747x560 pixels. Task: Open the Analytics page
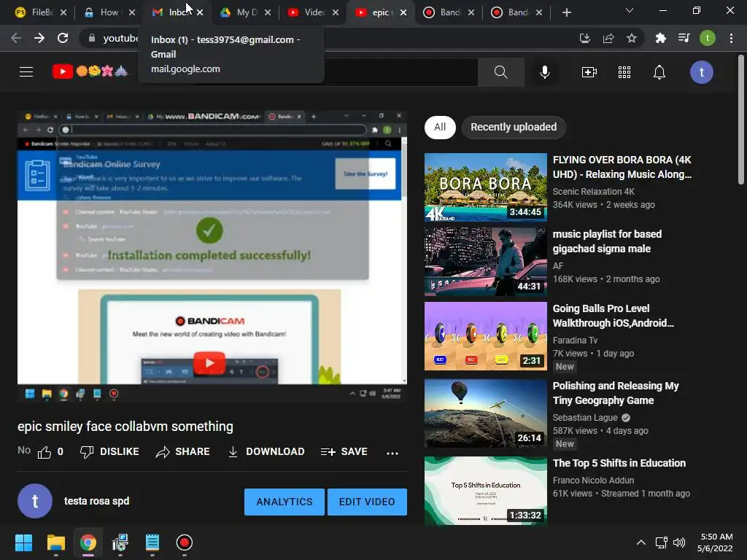pyautogui.click(x=285, y=502)
